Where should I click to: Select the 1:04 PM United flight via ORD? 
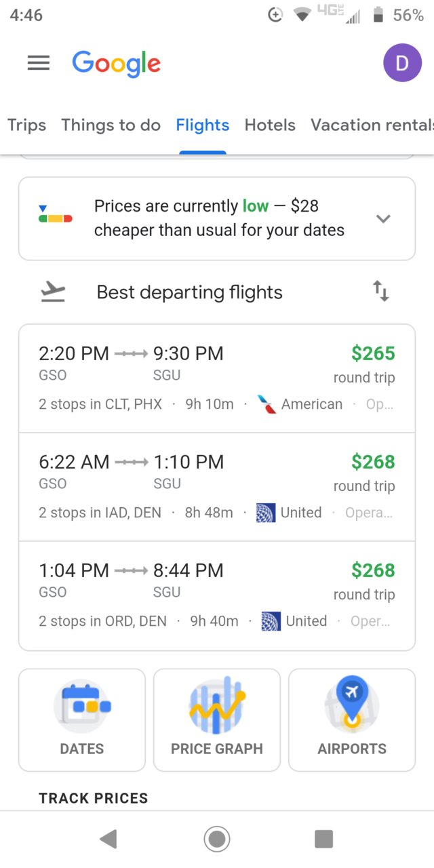tap(217, 595)
